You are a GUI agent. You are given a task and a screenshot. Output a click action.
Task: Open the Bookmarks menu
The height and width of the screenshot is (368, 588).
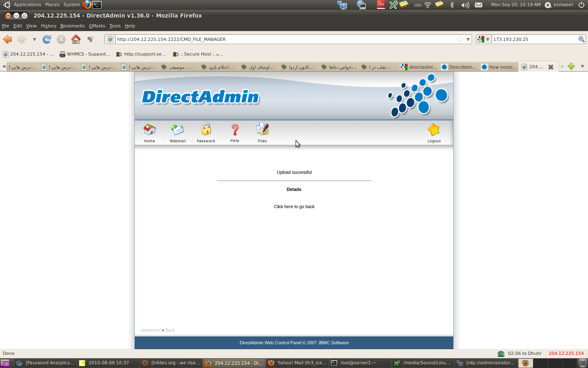[73, 26]
